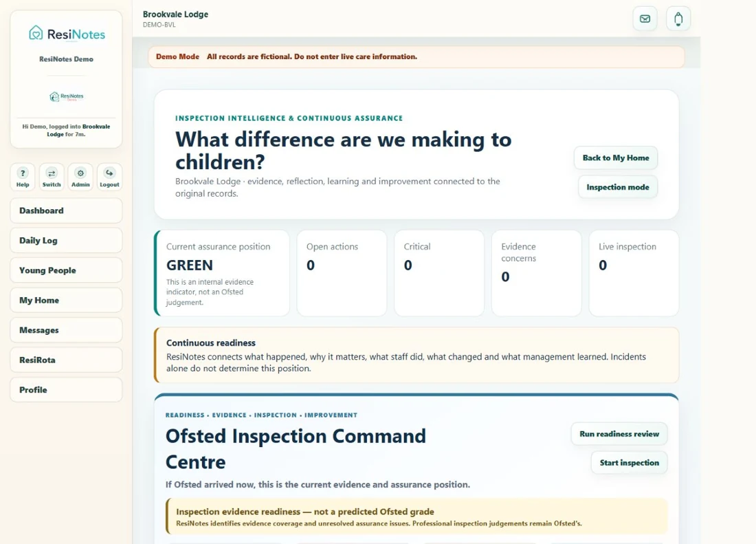Viewport: 756px width, 544px height.
Task: Log out using the Logout icon
Action: (109, 177)
